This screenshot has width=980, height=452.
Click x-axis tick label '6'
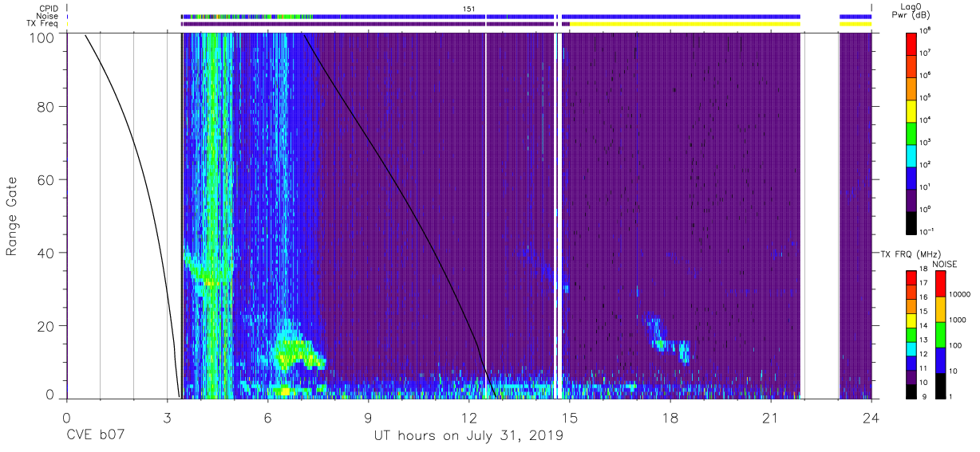tap(268, 417)
